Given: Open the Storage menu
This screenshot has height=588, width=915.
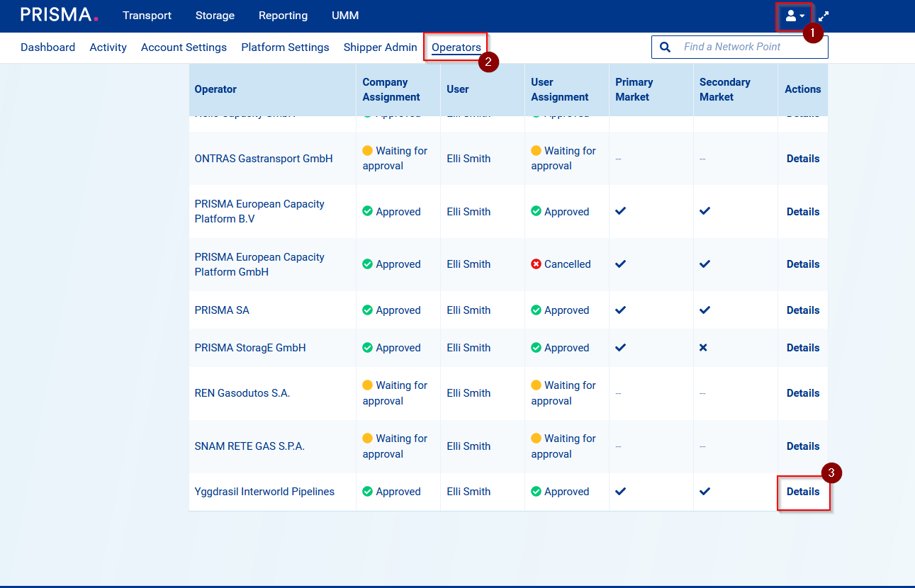Looking at the screenshot, I should [x=215, y=16].
